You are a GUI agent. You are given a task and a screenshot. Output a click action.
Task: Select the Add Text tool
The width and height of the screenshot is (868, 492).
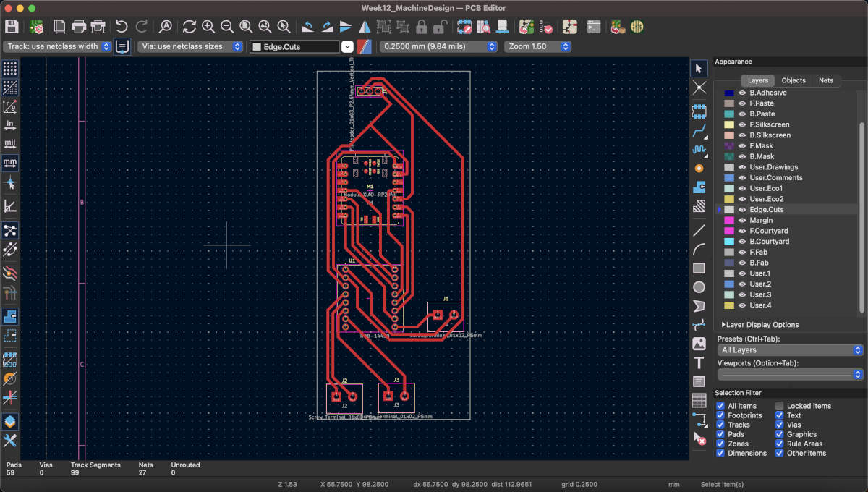click(699, 362)
